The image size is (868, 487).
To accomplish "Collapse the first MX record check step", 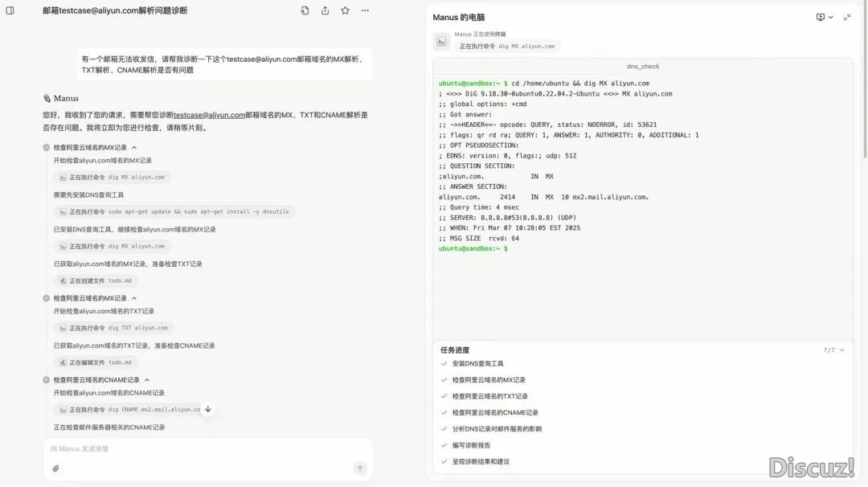I will [134, 147].
